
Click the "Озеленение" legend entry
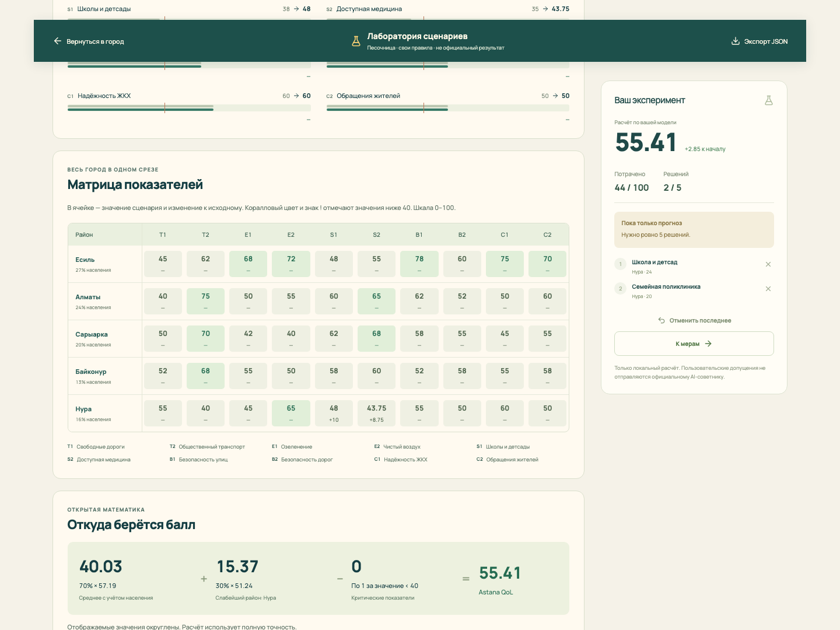292,447
